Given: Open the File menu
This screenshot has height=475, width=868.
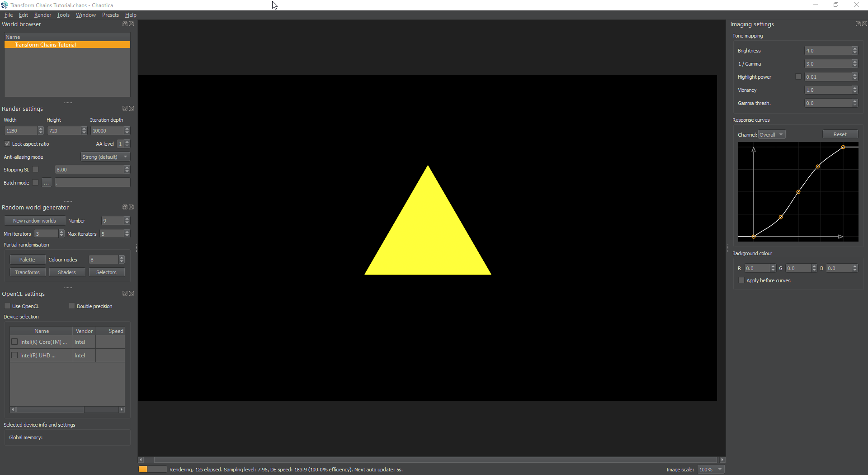Looking at the screenshot, I should tap(9, 15).
